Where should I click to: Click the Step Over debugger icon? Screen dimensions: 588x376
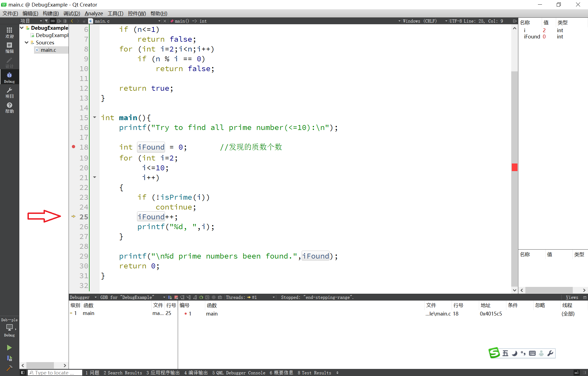coord(182,297)
